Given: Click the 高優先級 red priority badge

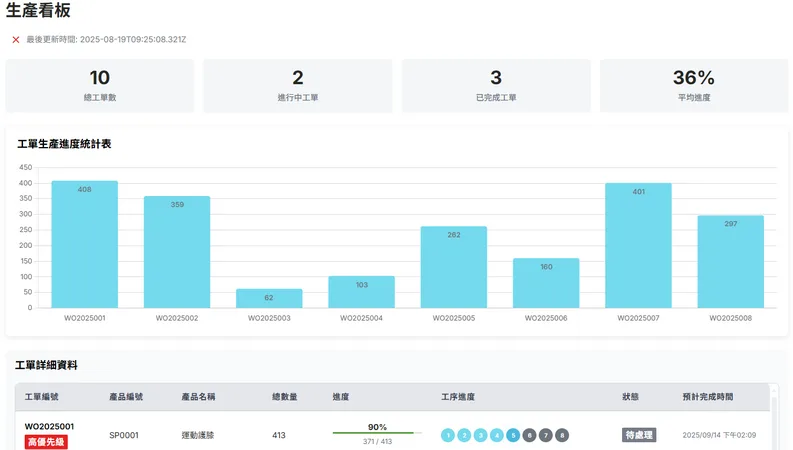Looking at the screenshot, I should (46, 442).
